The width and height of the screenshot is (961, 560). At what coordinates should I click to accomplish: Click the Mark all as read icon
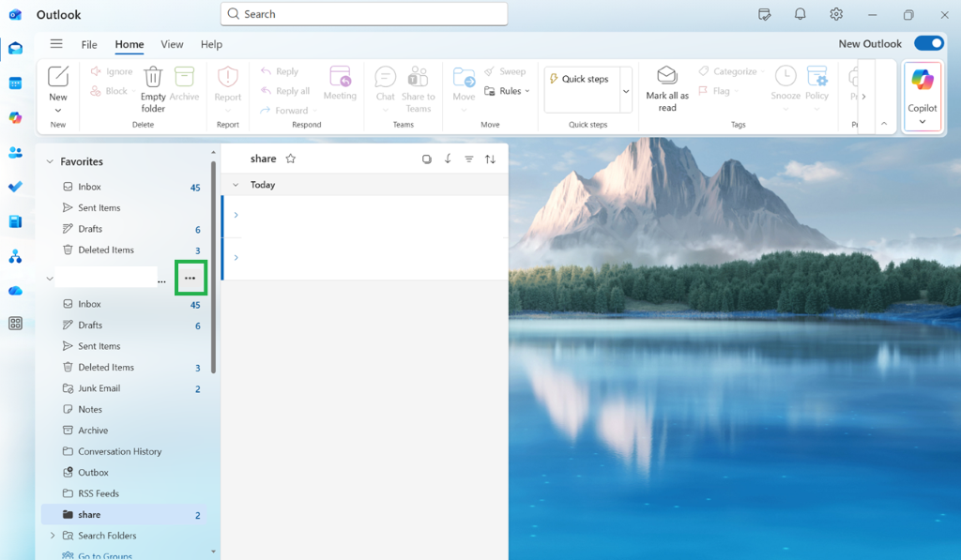click(667, 75)
